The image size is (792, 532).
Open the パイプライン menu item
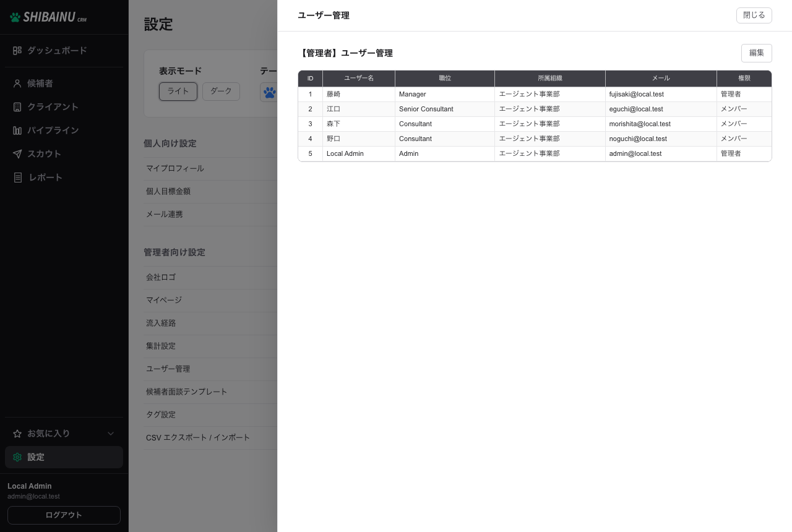64,130
